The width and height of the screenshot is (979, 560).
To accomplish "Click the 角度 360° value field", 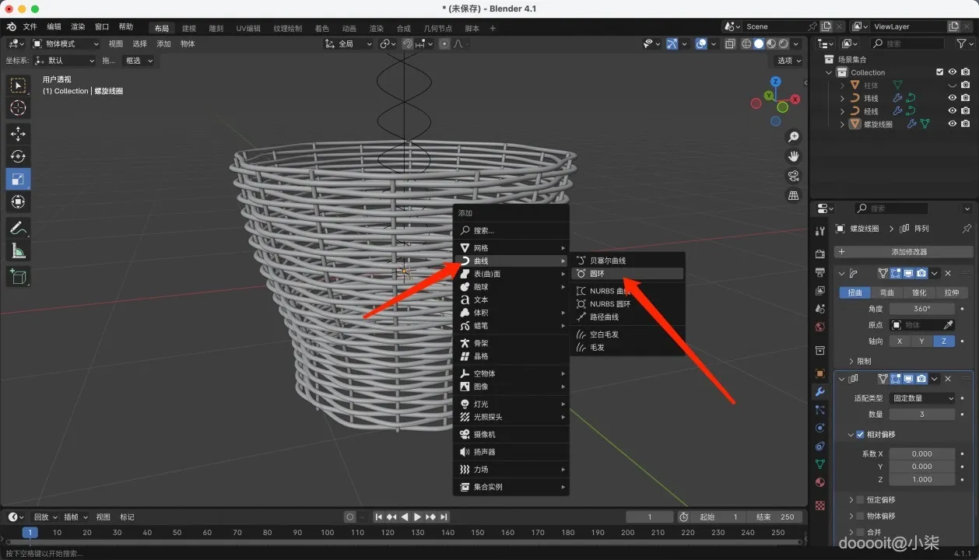I will (921, 309).
